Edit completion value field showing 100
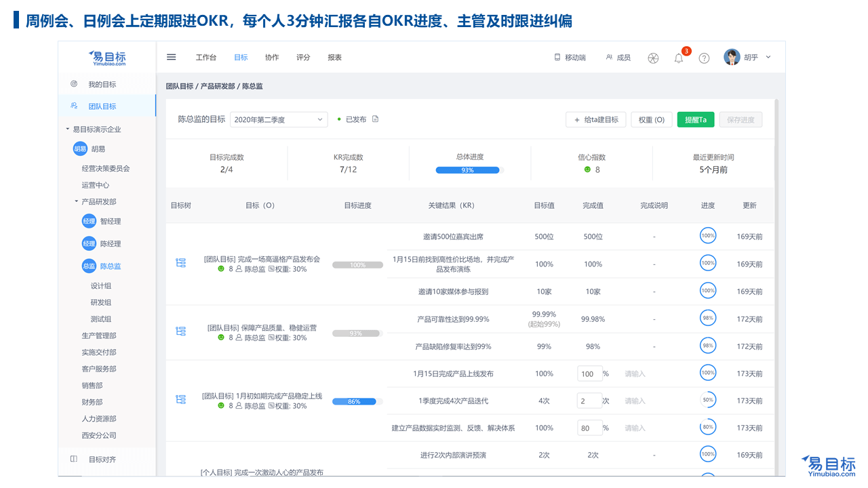This screenshot has height=488, width=868. tap(589, 373)
